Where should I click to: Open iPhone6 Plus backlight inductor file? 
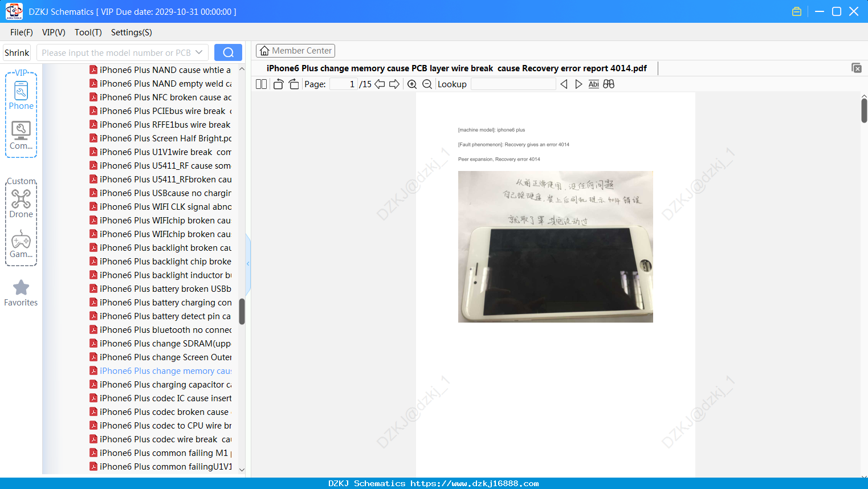point(160,275)
